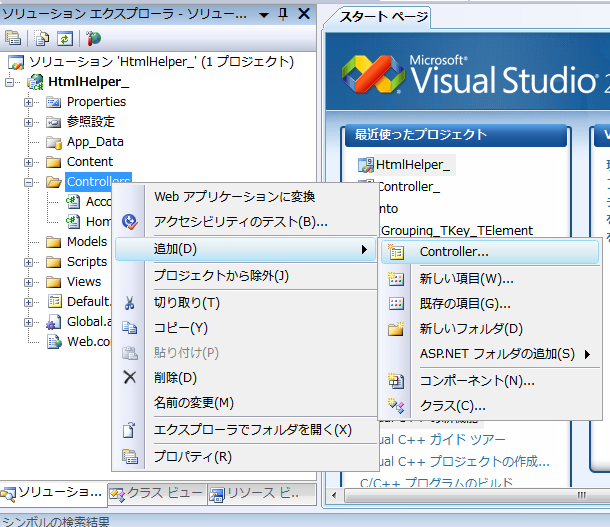Select プロジェクトから除外(J) entry
The image size is (610, 527).
[245, 276]
